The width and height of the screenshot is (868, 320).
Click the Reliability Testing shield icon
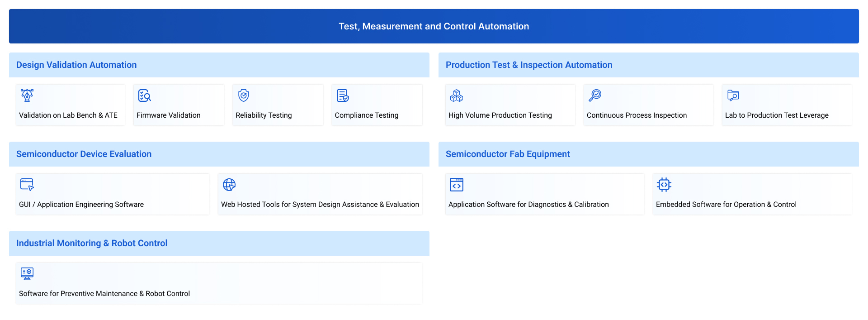click(244, 96)
